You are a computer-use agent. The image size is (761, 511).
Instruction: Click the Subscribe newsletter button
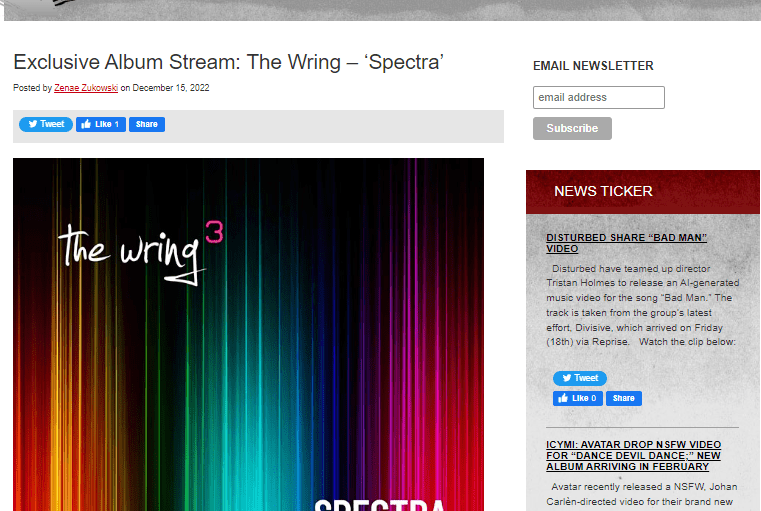pyautogui.click(x=572, y=129)
